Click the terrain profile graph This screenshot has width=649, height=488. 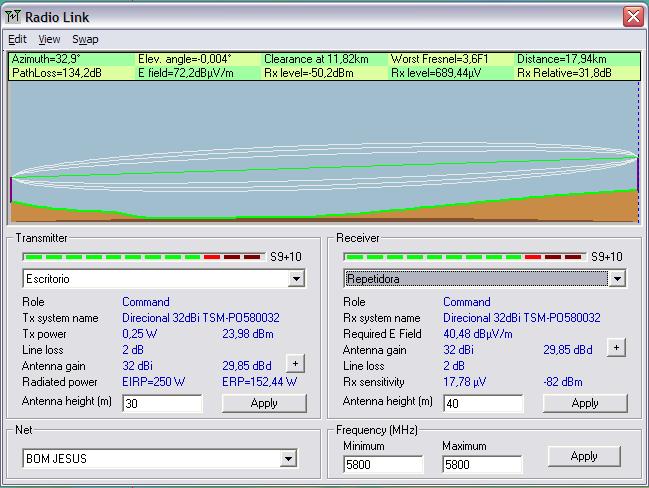[324, 152]
